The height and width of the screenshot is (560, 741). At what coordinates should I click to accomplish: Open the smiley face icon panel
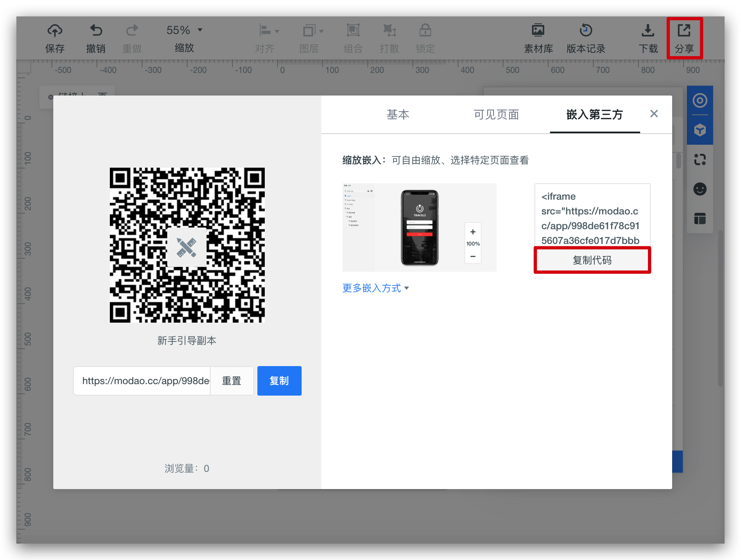pos(700,189)
